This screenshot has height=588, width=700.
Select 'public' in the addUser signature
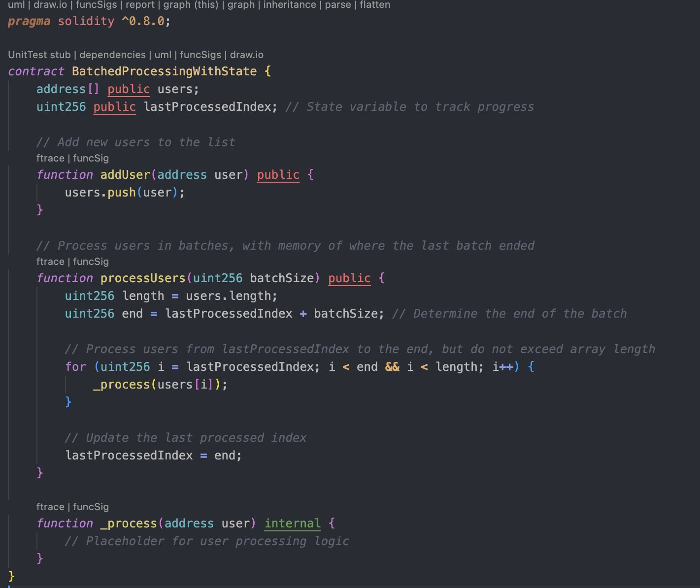(x=278, y=175)
